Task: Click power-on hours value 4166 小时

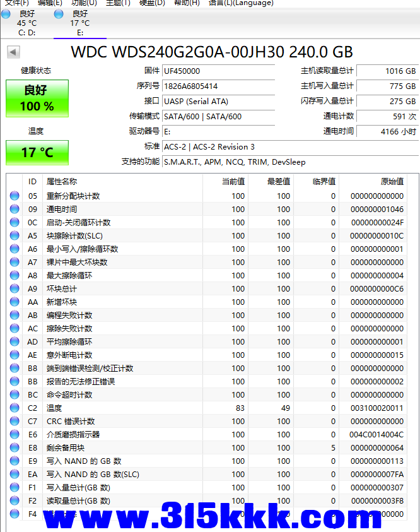Action: click(x=387, y=132)
